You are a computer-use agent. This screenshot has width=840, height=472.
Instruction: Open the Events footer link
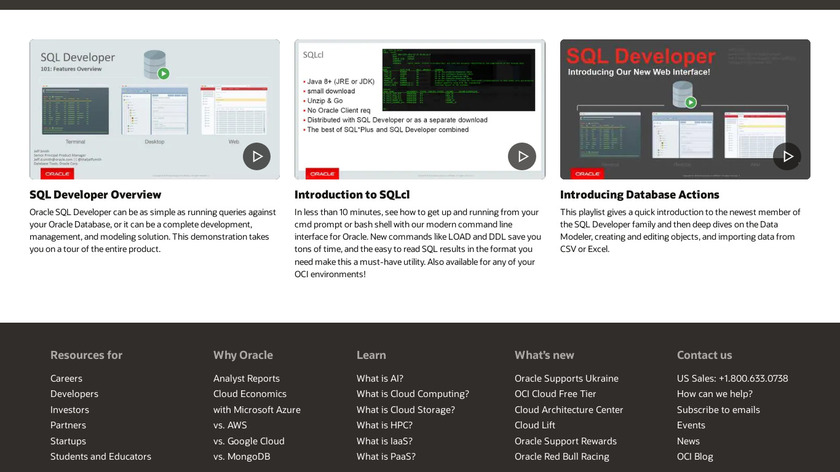691,425
